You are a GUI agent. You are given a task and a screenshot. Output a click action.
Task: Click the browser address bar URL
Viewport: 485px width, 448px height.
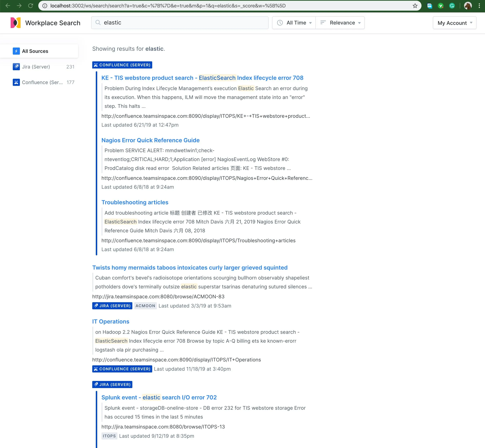(x=168, y=6)
